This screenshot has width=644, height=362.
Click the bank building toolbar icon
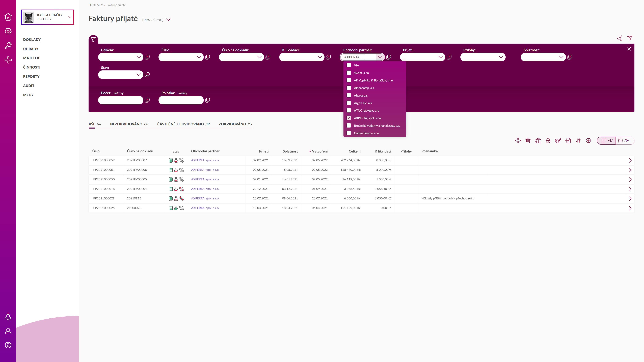[538, 141]
